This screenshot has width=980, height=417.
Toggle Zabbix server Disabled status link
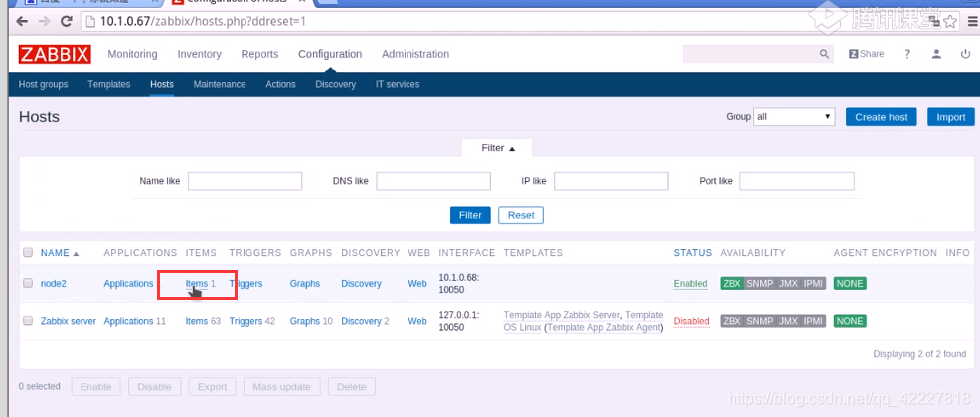point(691,321)
